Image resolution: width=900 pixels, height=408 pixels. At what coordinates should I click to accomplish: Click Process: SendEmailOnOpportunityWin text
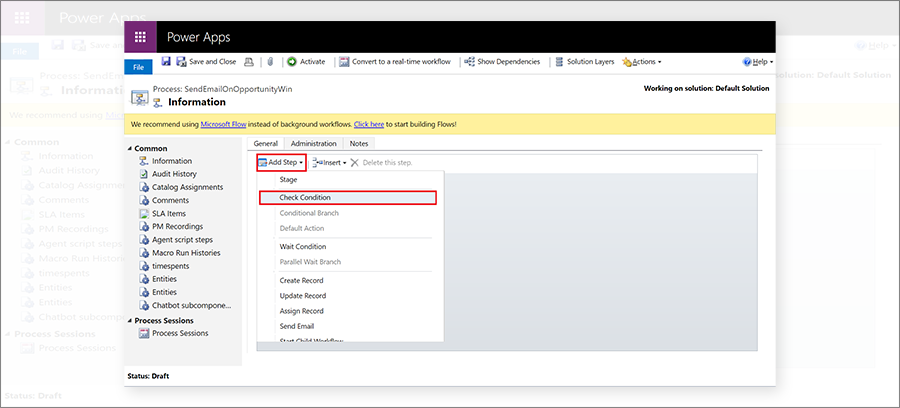click(x=223, y=90)
